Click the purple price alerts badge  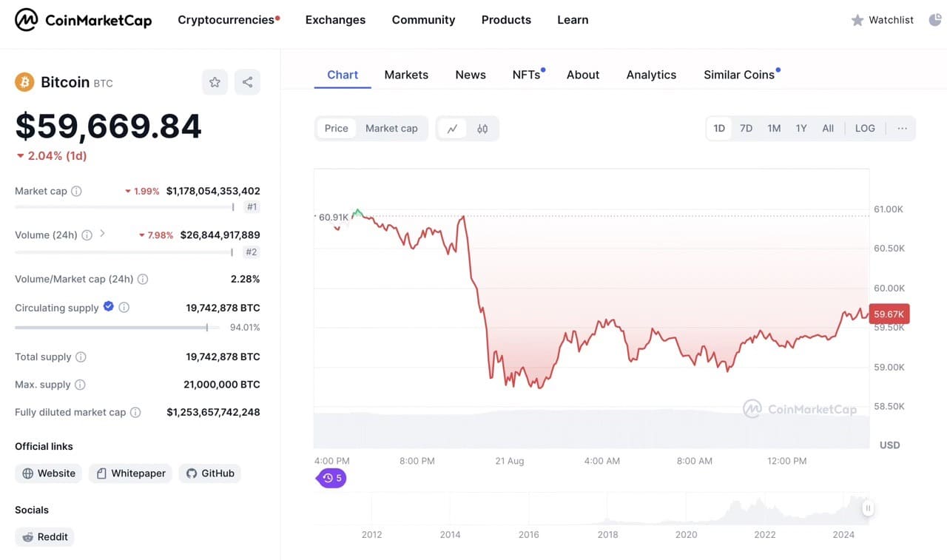pos(331,478)
